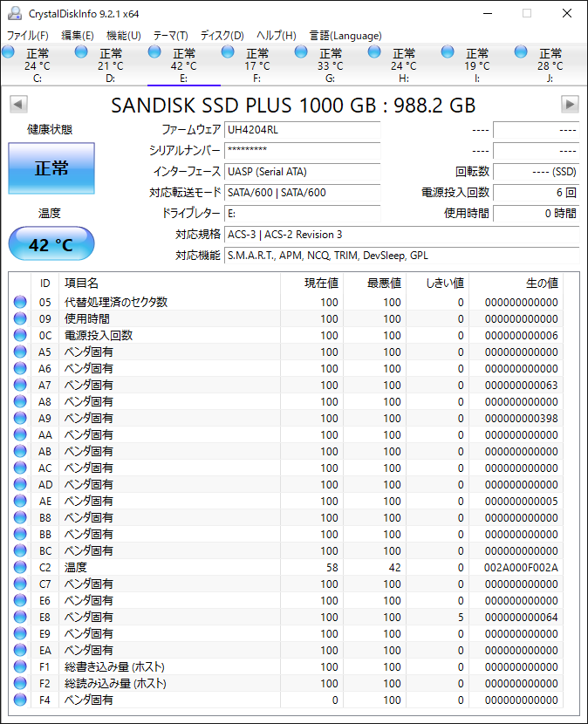Click the 電源投入回数 value 6 回
This screenshot has height=724, width=588.
(x=537, y=193)
